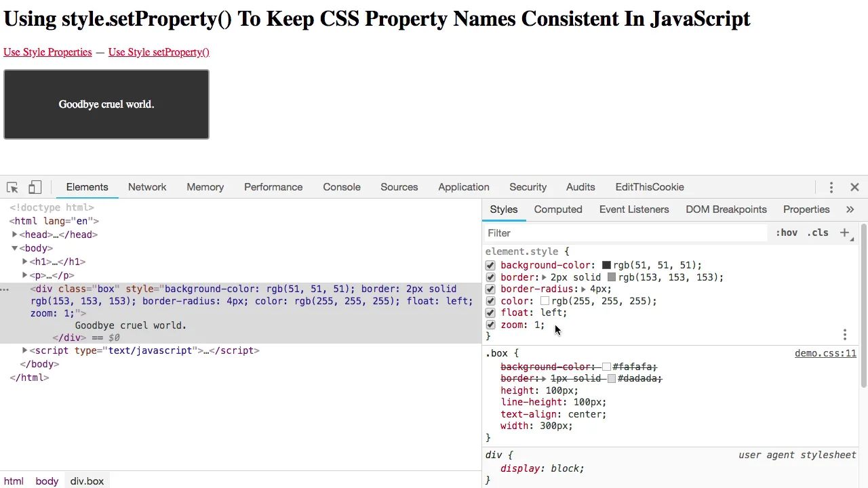The height and width of the screenshot is (488, 868).
Task: Expand the script element node
Action: click(25, 350)
